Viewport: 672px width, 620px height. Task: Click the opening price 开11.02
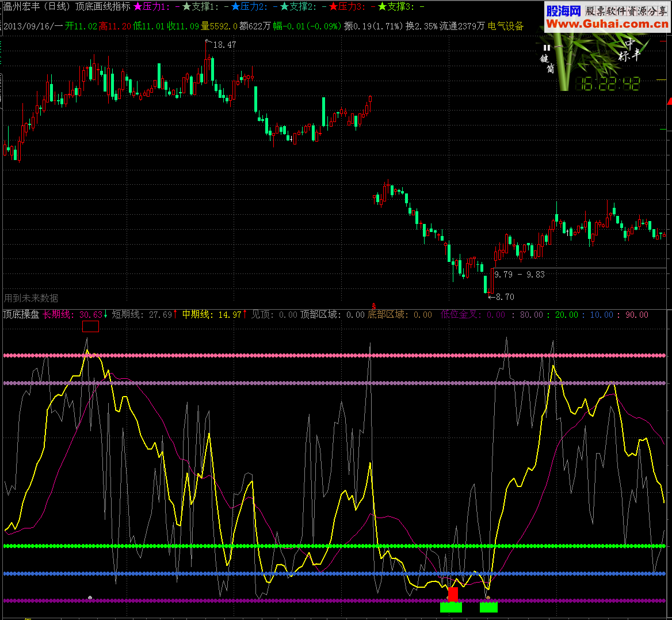click(x=81, y=26)
